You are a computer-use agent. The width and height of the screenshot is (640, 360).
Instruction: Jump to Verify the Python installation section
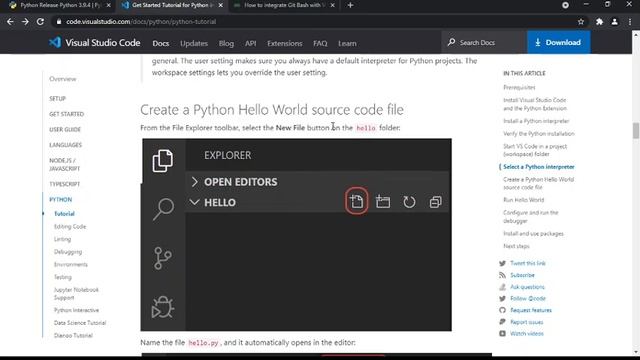539,134
